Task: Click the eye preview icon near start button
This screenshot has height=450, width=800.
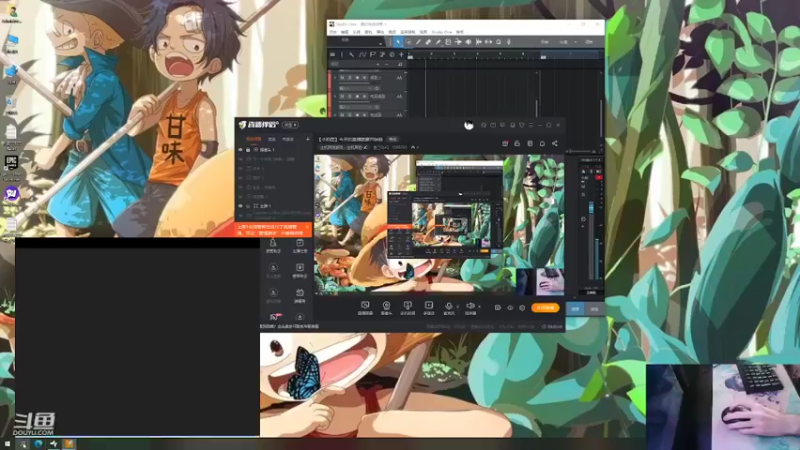Action: pos(510,308)
